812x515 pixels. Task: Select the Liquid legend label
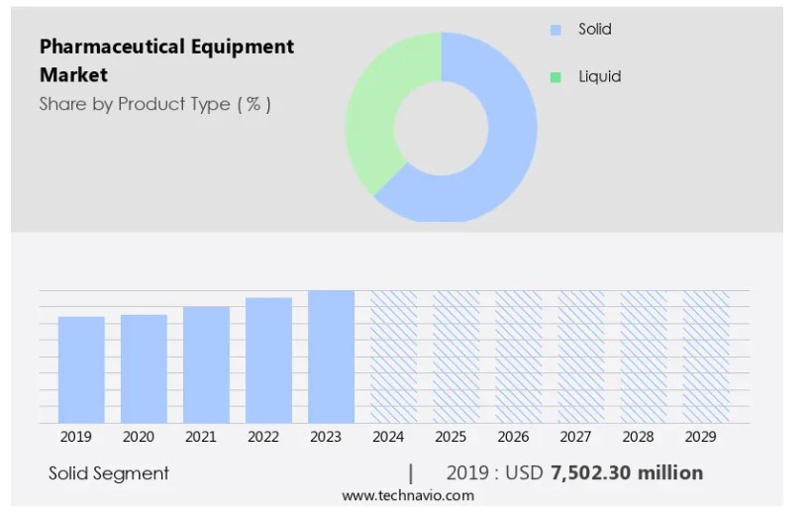click(x=599, y=76)
